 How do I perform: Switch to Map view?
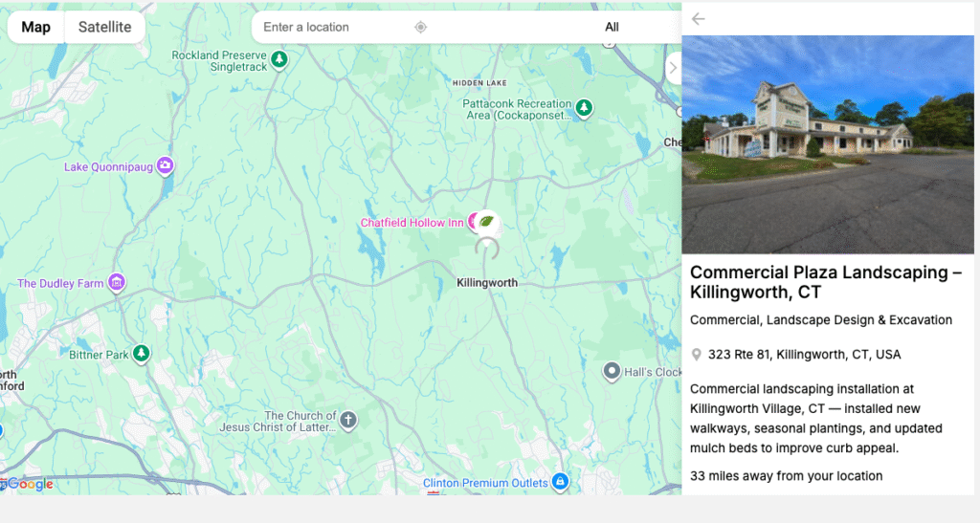click(x=35, y=27)
